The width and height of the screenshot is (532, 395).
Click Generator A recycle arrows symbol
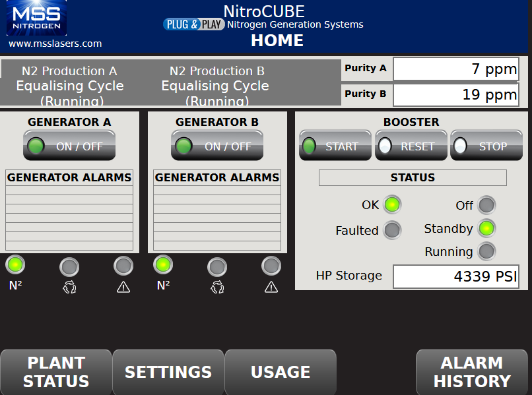69,287
